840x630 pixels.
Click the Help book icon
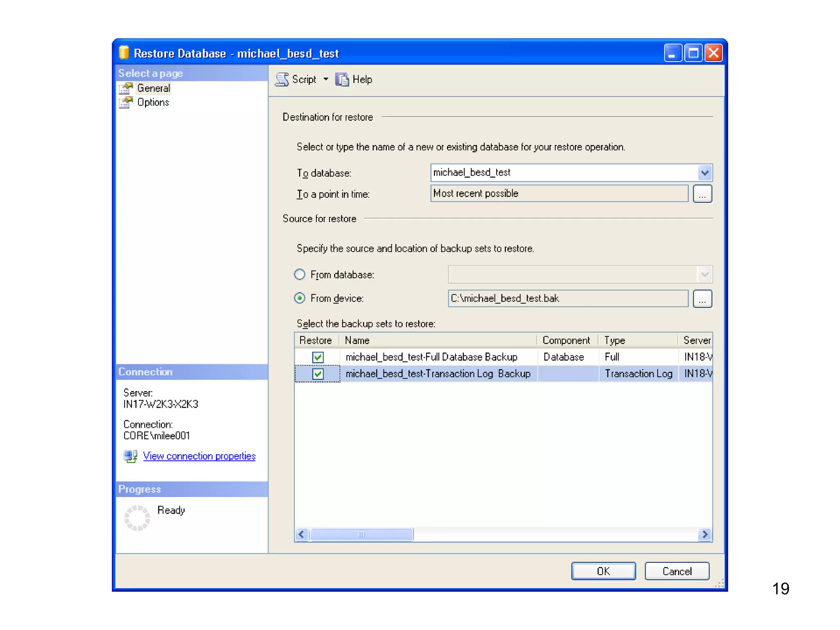[x=342, y=79]
